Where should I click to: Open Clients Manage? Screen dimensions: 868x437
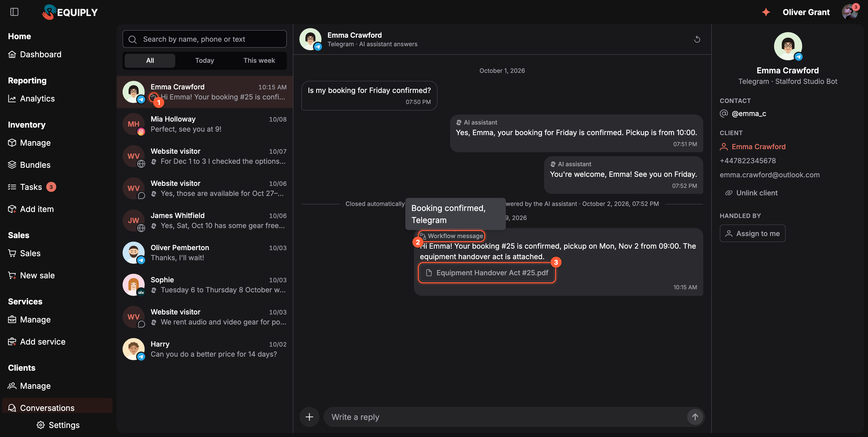coord(30,386)
